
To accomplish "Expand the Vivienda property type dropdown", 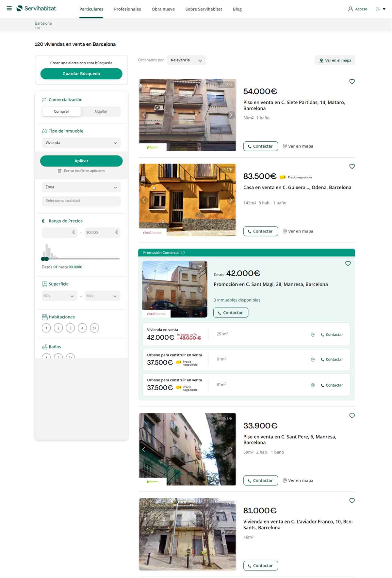I will pos(81,143).
